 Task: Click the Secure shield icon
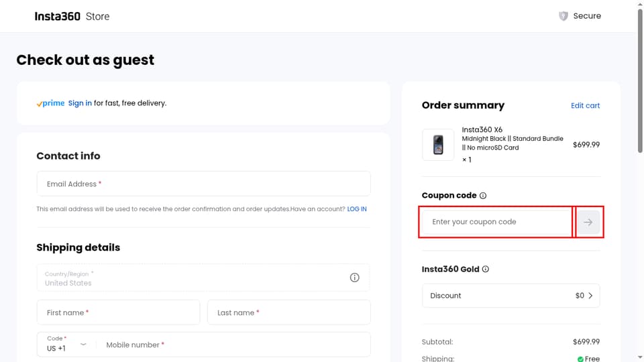pyautogui.click(x=563, y=16)
